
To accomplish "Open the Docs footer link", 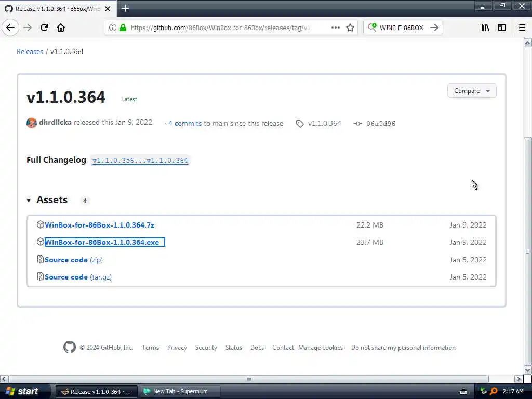I will (257, 348).
